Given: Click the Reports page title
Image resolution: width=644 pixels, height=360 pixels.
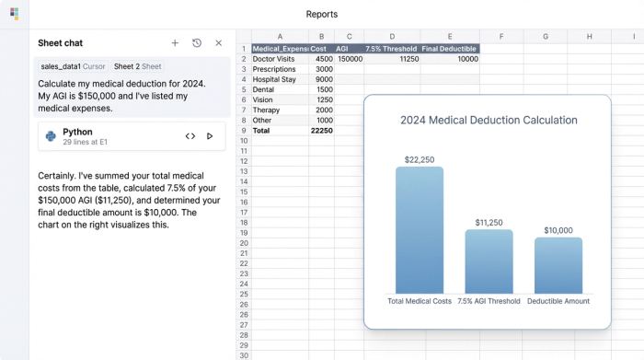Looking at the screenshot, I should (x=322, y=15).
